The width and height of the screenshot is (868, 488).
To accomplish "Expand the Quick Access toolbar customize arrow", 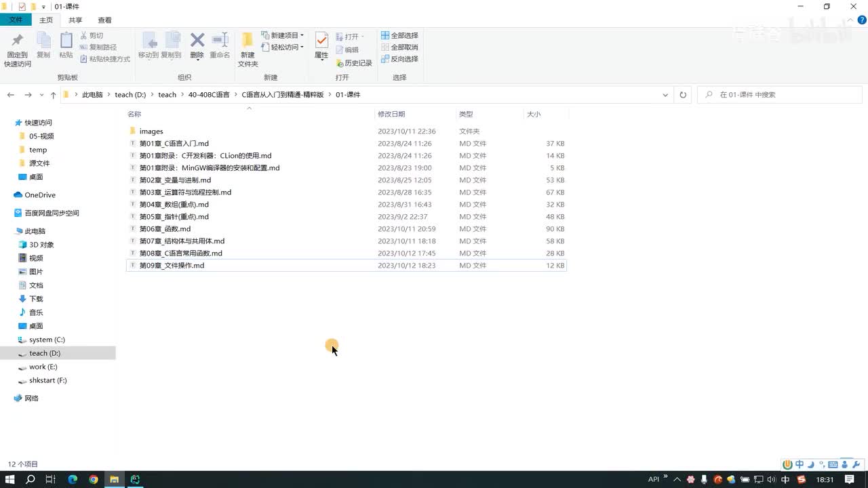I will point(43,7).
